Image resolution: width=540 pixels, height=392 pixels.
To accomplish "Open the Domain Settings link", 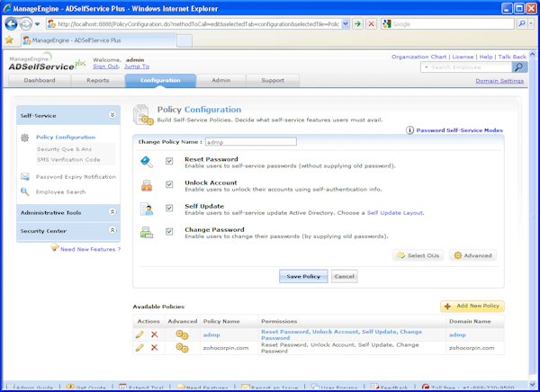I will click(499, 81).
